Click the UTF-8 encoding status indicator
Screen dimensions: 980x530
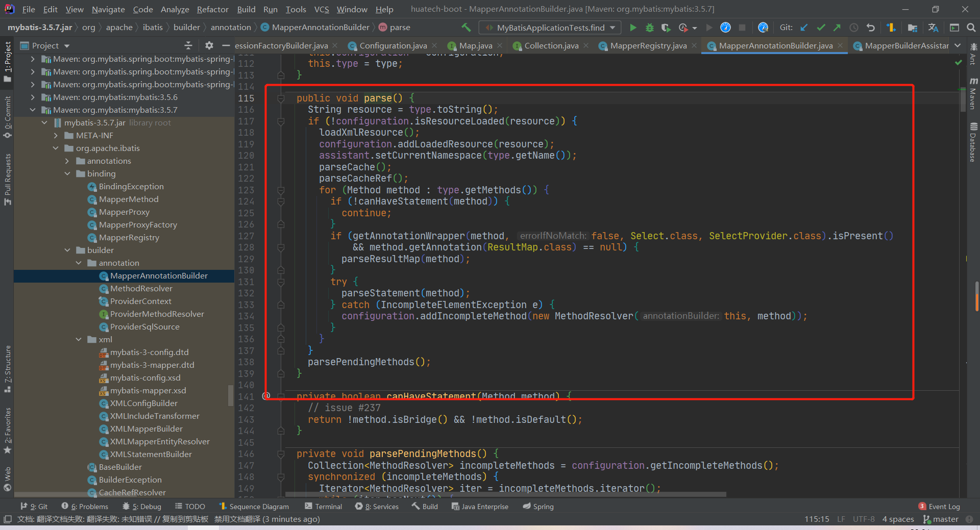click(x=864, y=519)
